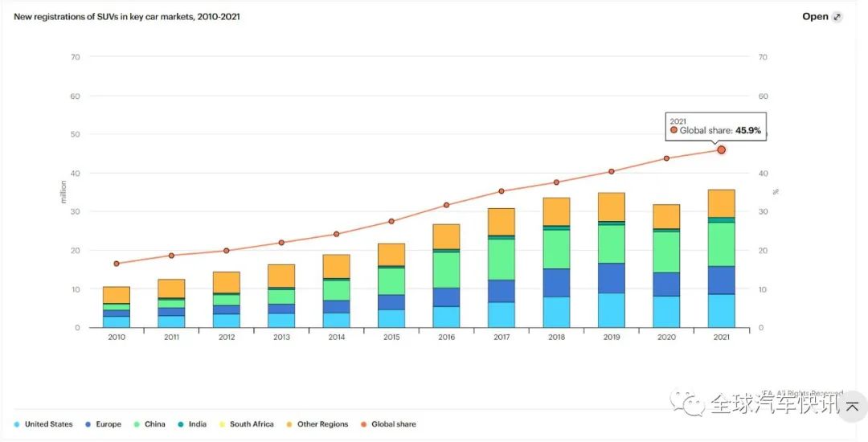868x442 pixels.
Task: Hide the China series via legend
Action: [149, 424]
